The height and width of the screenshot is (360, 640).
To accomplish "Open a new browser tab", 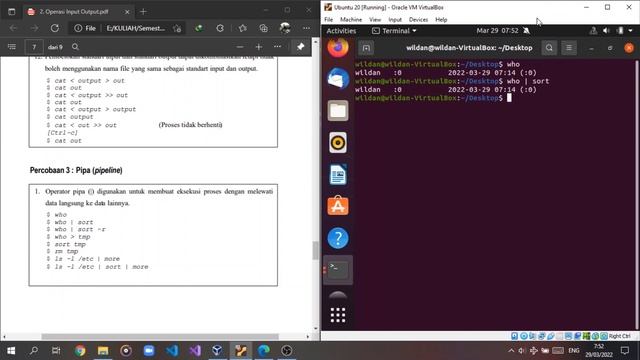I will click(143, 12).
